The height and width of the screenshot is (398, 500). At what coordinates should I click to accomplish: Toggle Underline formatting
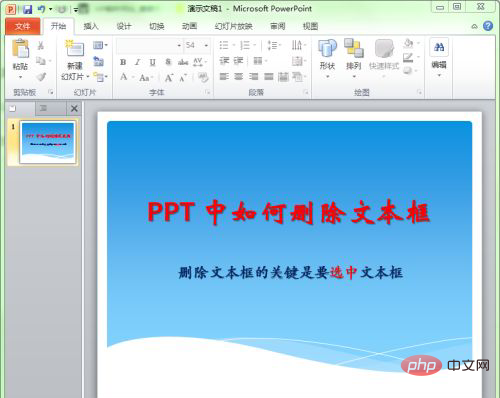tap(152, 62)
